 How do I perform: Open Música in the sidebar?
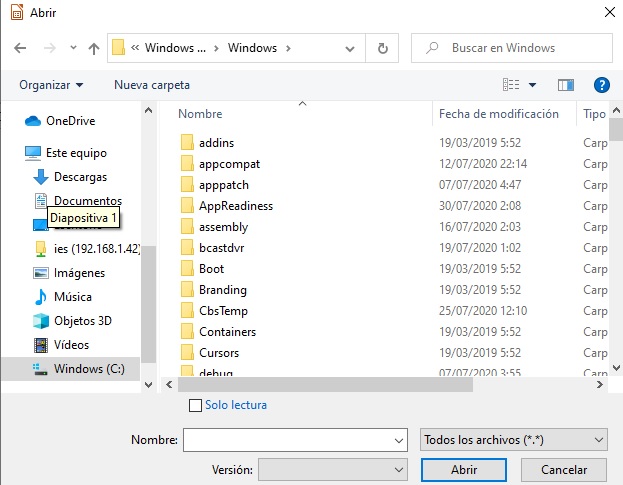click(63, 297)
